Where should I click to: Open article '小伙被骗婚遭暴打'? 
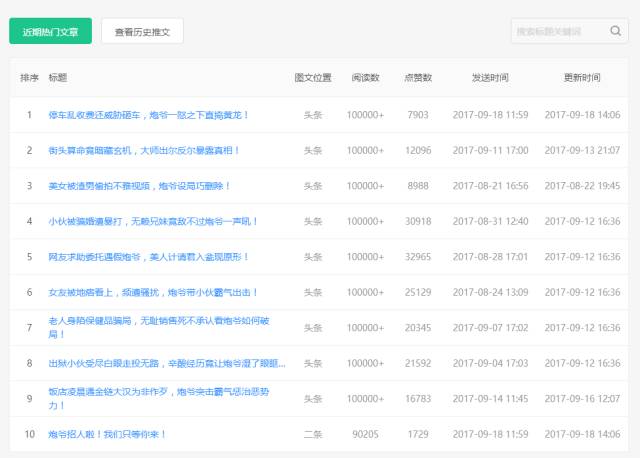pos(153,222)
